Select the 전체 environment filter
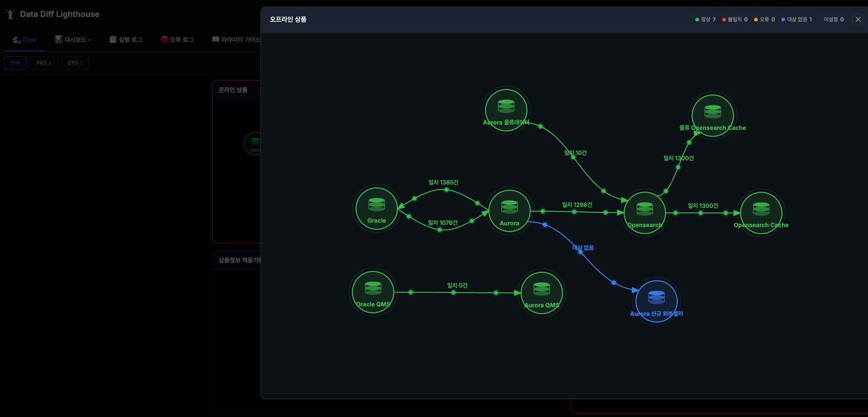 coord(15,63)
